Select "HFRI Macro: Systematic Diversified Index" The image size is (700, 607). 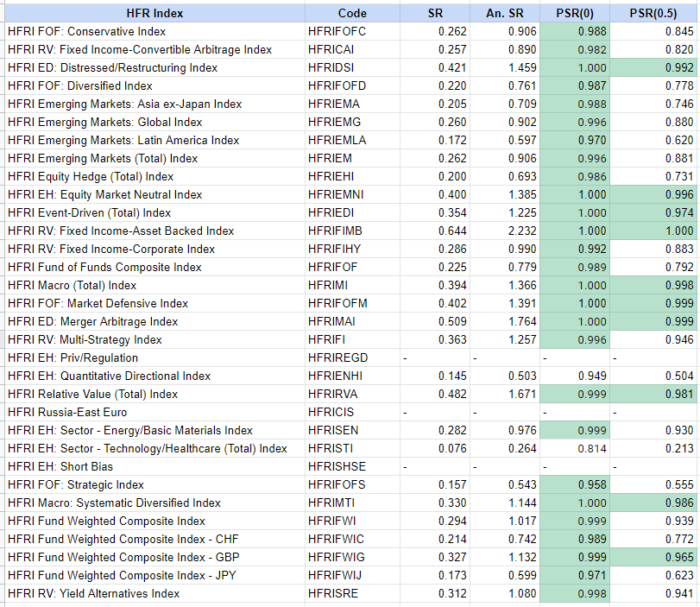155,503
